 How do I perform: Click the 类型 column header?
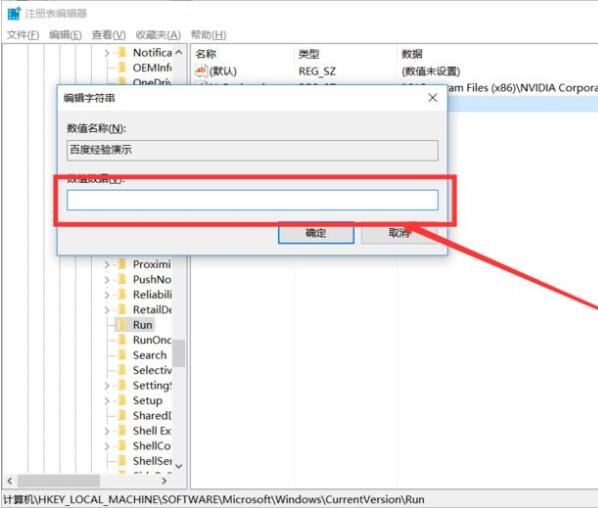click(x=309, y=54)
